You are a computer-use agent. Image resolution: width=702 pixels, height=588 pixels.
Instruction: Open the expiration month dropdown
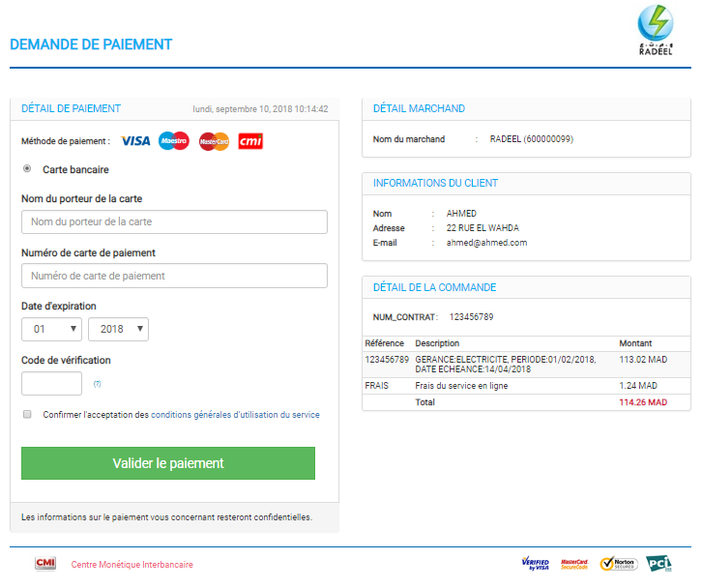pos(51,330)
